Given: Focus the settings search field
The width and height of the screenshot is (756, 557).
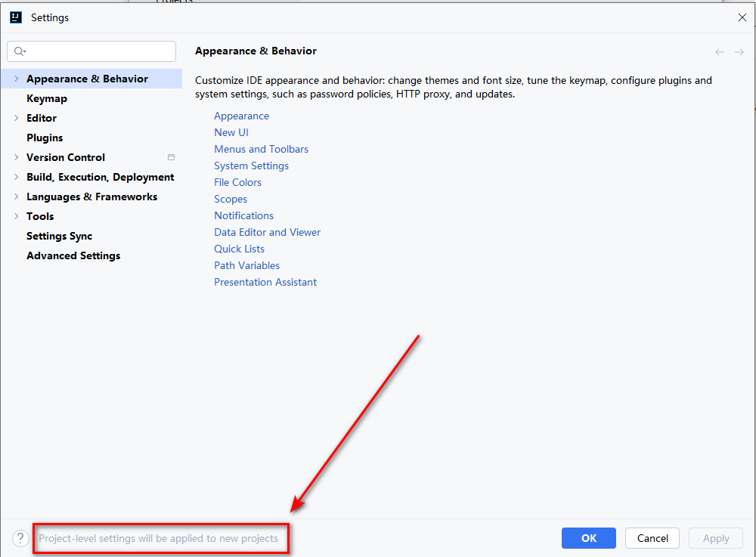Looking at the screenshot, I should pos(100,51).
